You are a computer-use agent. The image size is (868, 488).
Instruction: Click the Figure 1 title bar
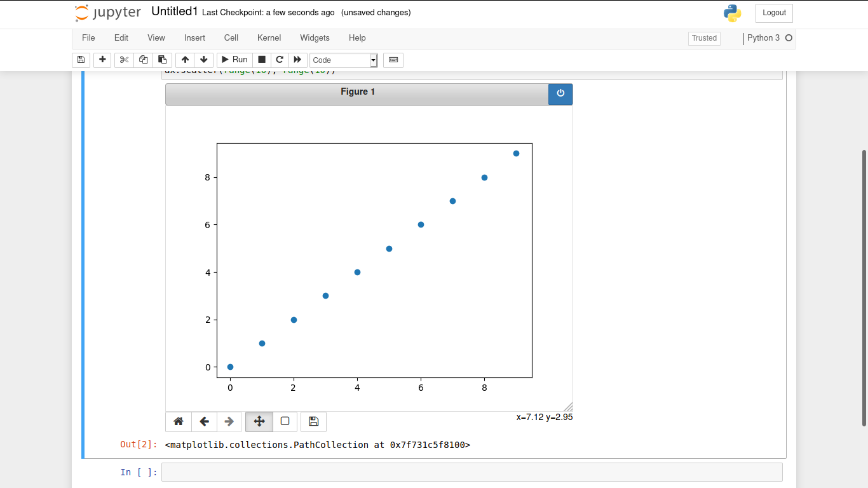tap(357, 94)
